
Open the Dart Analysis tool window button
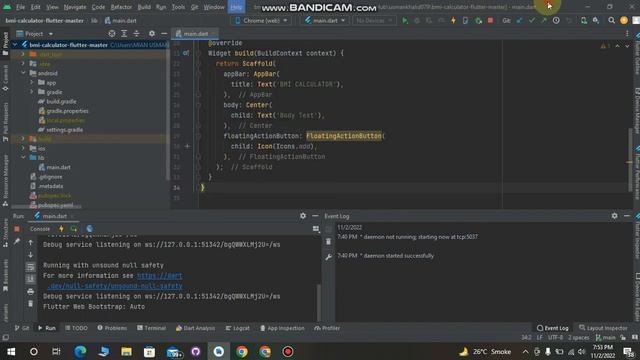pyautogui.click(x=195, y=328)
